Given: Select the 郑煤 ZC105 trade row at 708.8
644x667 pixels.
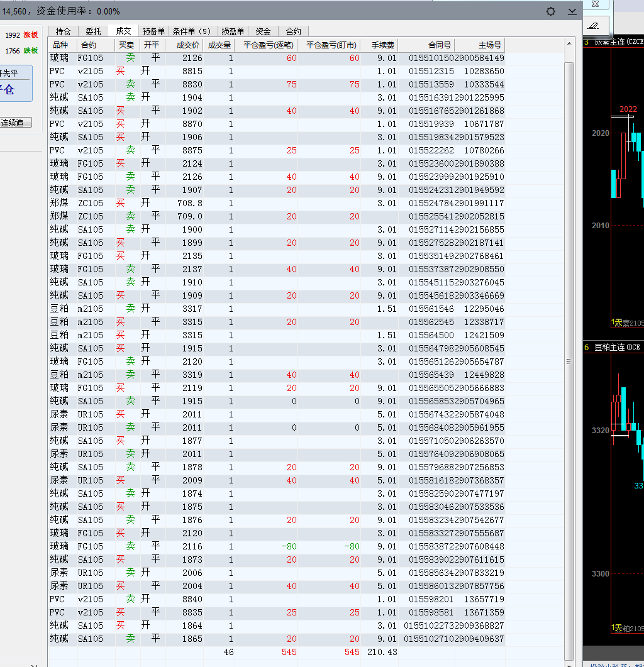Looking at the screenshot, I should [x=277, y=203].
